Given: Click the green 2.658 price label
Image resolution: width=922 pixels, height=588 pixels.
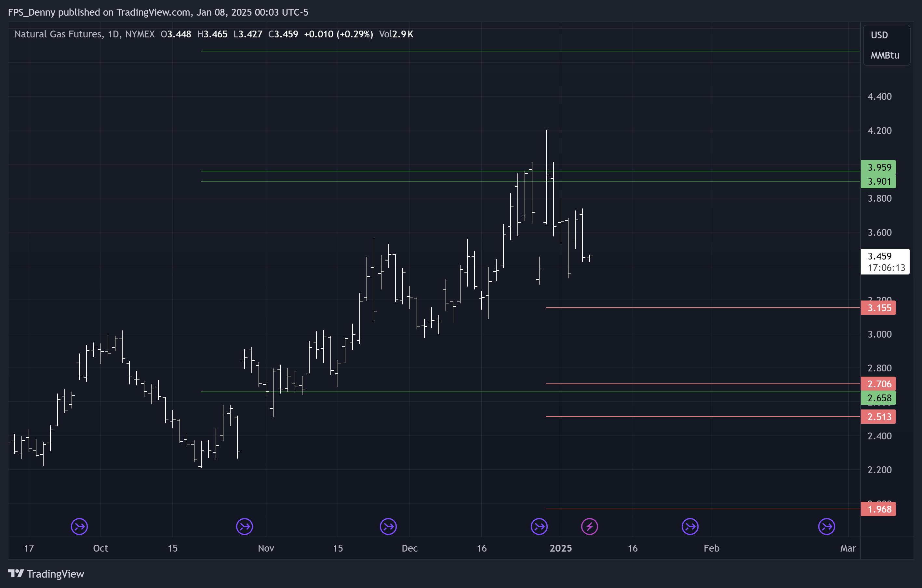Looking at the screenshot, I should pyautogui.click(x=878, y=398).
